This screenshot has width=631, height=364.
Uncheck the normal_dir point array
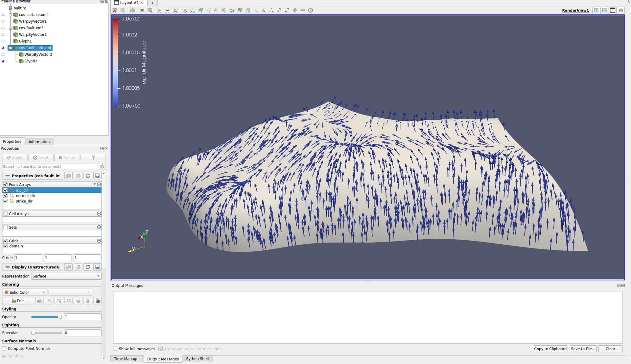tap(5, 196)
